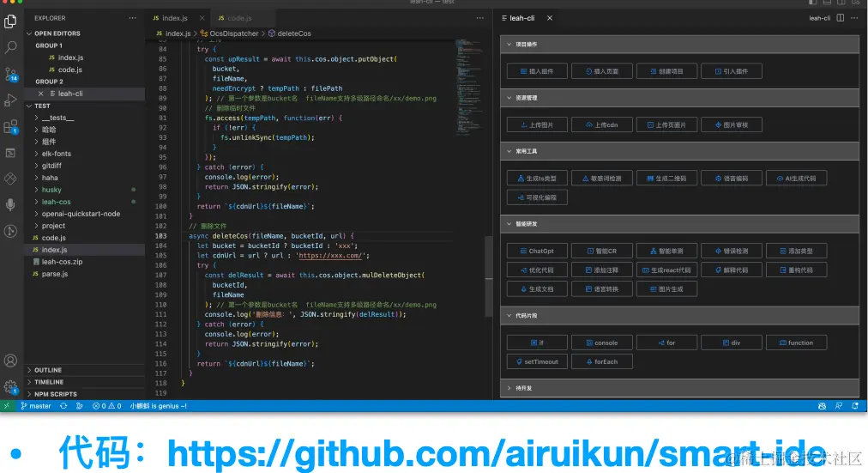Expand the OUTLINE section
The width and height of the screenshot is (868, 473).
(85, 370)
